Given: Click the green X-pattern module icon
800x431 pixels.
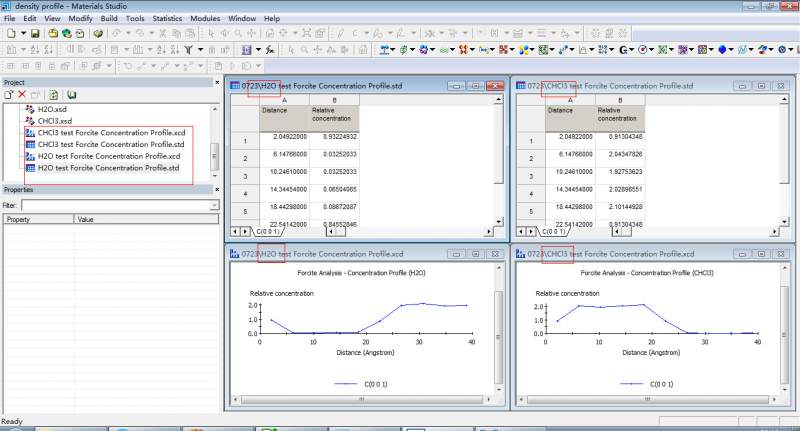Looking at the screenshot, I should click(x=662, y=49).
